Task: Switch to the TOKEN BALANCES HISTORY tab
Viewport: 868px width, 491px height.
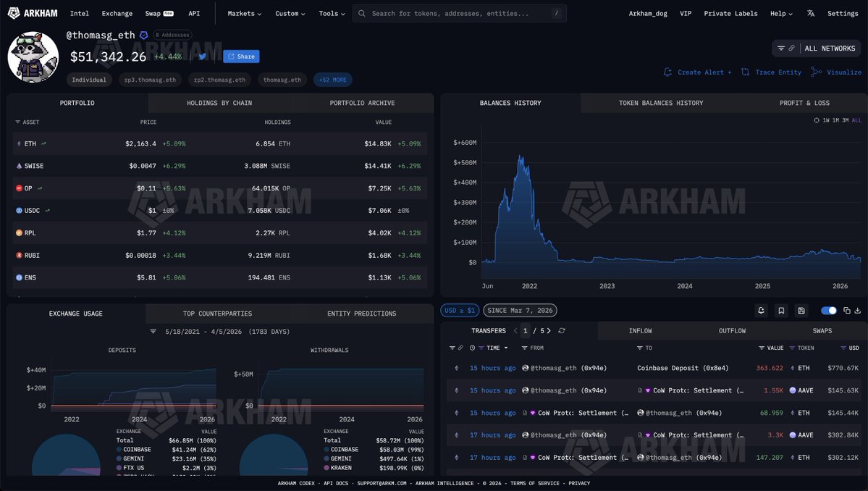Action: click(x=661, y=103)
